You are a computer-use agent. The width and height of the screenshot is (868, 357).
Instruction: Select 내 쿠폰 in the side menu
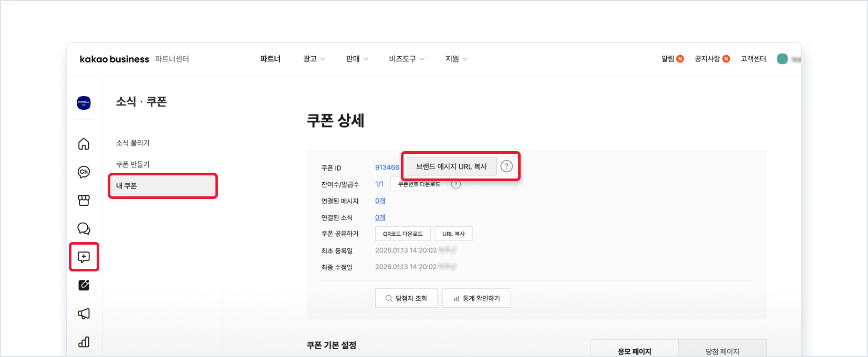coord(163,186)
